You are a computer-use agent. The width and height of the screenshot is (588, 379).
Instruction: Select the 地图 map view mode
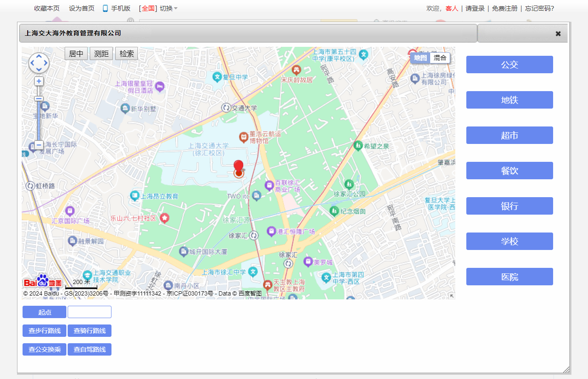coord(420,58)
